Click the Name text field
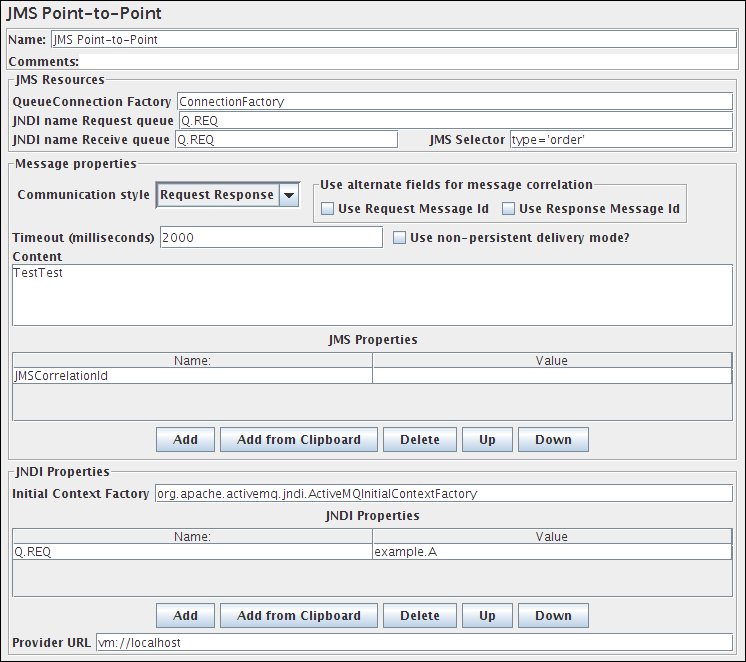This screenshot has width=746, height=662. pos(392,40)
